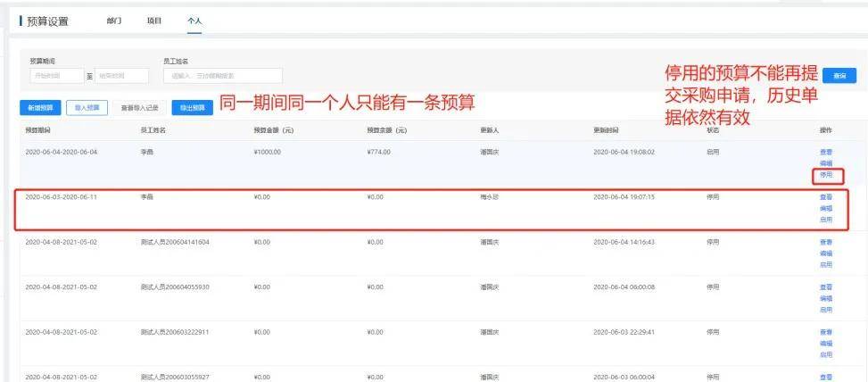Click 编辑 for 测试人员200603222911 budget
This screenshot has height=382, width=868.
826,344
